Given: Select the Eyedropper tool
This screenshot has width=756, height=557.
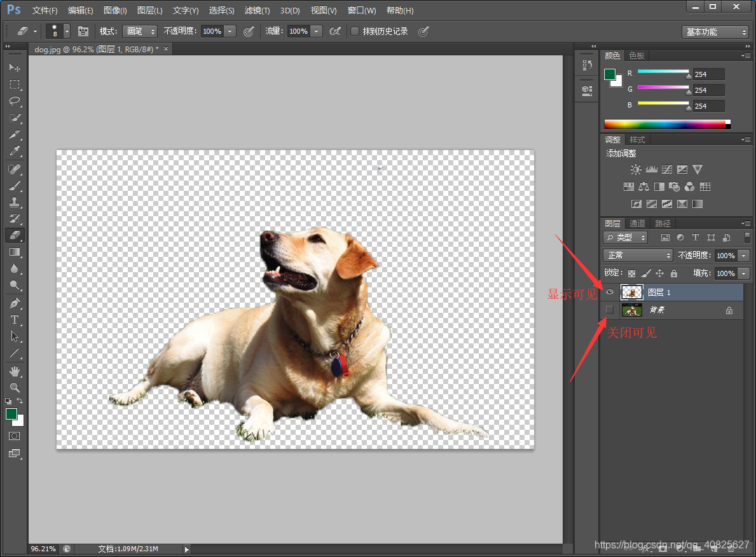Looking at the screenshot, I should point(15,151).
